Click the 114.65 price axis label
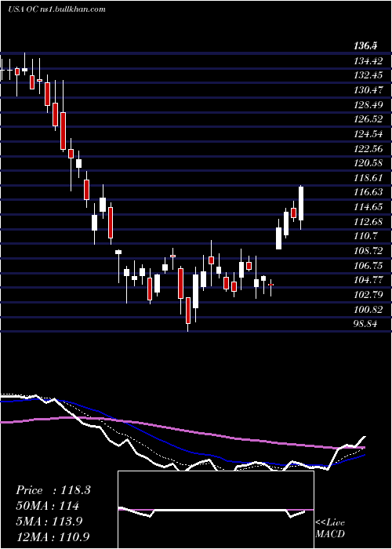The image size is (392, 549). coord(368,207)
